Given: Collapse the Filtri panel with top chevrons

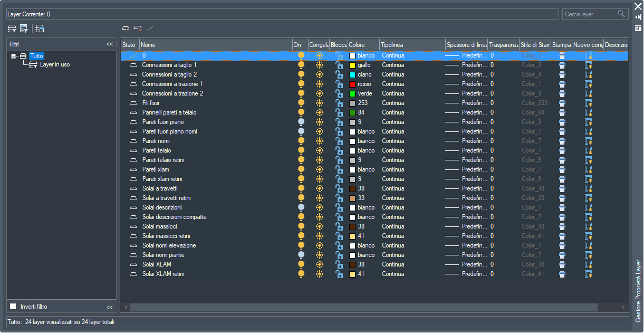Looking at the screenshot, I should coord(110,44).
